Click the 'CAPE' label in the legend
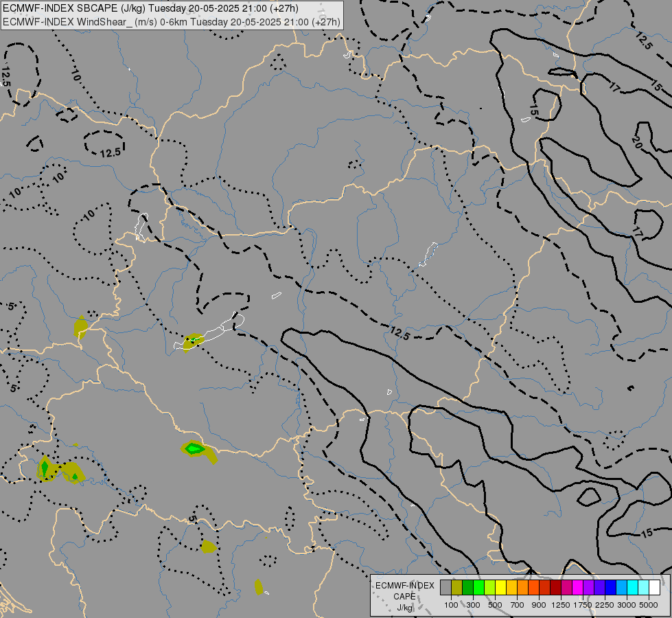The image size is (672, 618). [x=404, y=597]
